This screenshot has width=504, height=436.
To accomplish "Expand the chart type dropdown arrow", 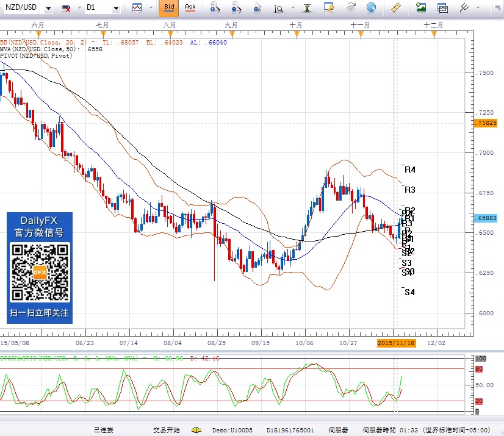I will (149, 8).
